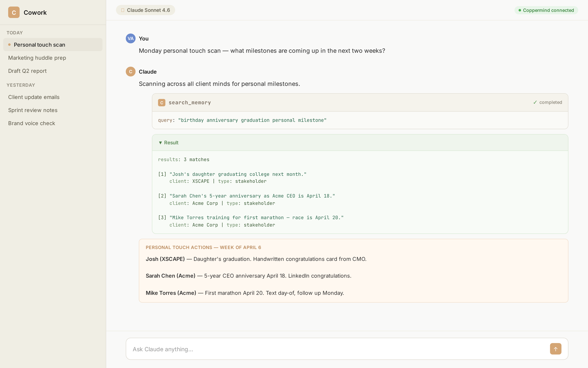Click the "results: 3 matches" line

184,160
